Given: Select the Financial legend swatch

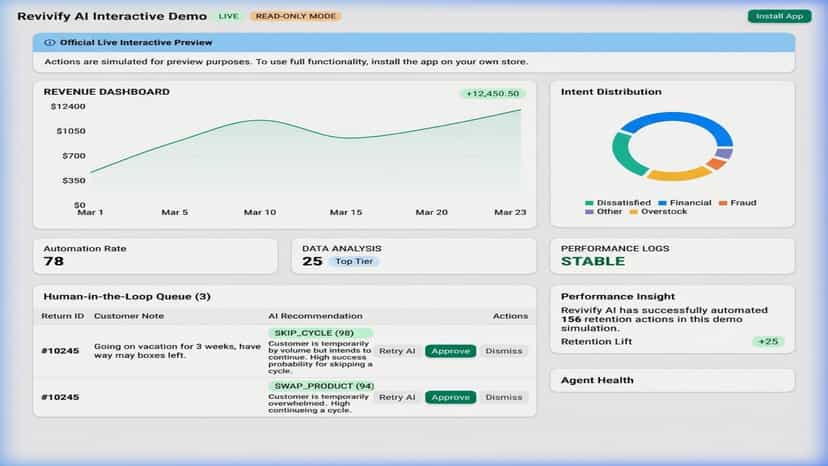Looking at the screenshot, I should click(x=662, y=203).
